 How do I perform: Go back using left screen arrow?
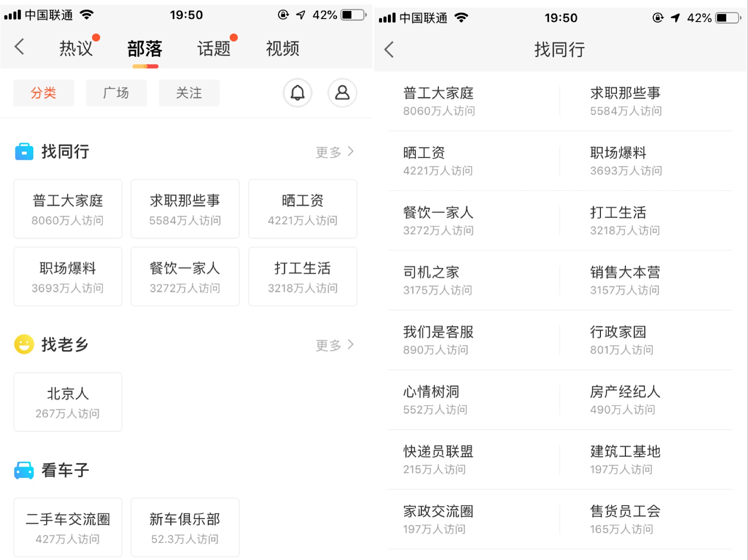[20, 47]
